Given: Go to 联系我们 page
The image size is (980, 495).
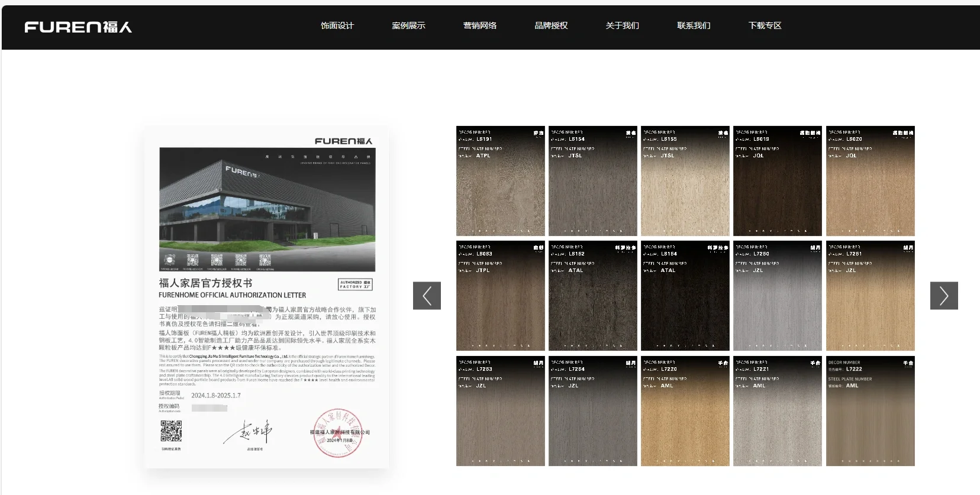Looking at the screenshot, I should 694,25.
